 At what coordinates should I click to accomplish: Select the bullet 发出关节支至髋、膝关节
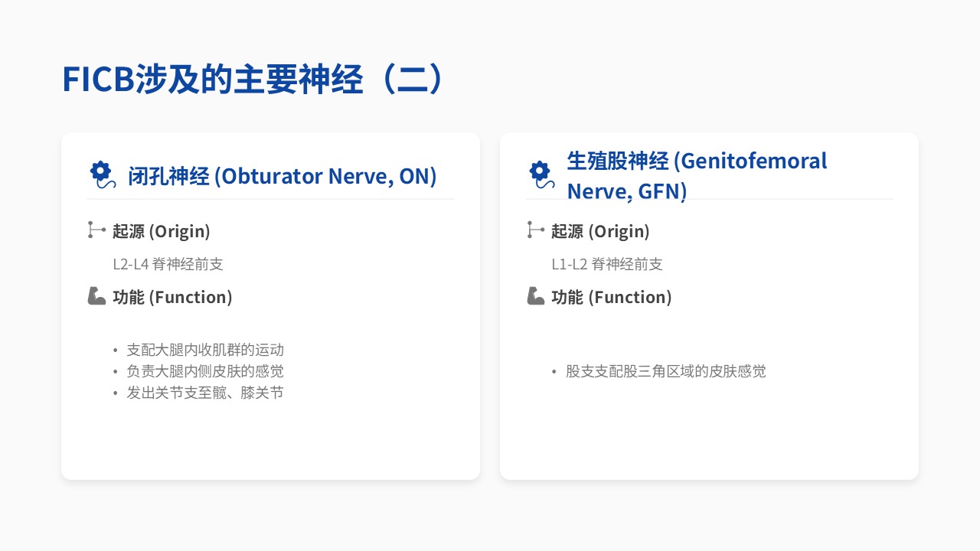(x=205, y=393)
